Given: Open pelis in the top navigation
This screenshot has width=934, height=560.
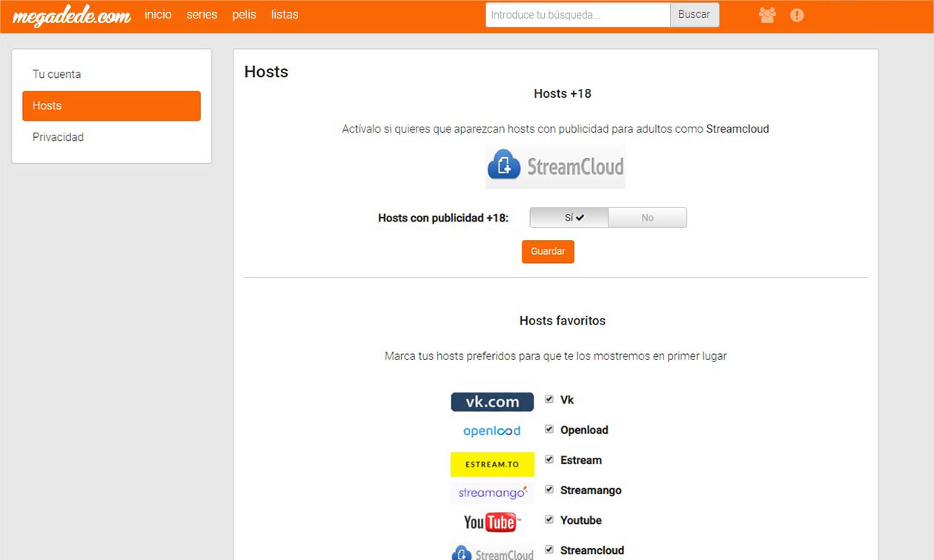Looking at the screenshot, I should (244, 15).
